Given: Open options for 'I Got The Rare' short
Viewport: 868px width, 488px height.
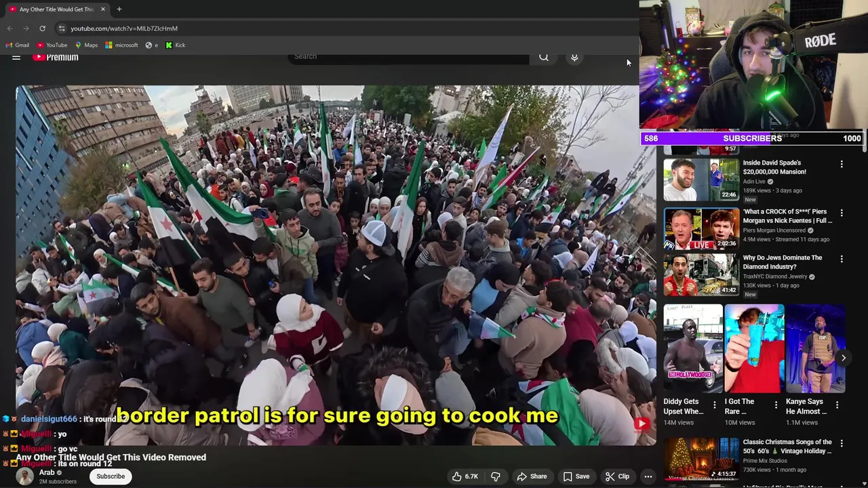Looking at the screenshot, I should [776, 405].
